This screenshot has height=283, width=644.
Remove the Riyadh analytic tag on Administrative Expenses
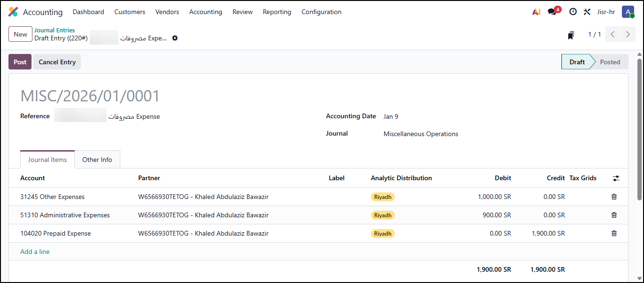click(383, 215)
